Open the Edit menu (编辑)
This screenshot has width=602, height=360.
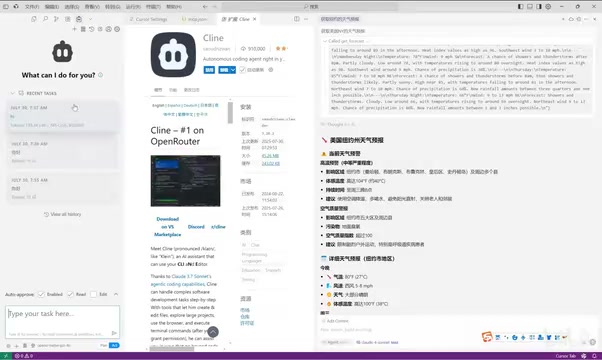52,7
